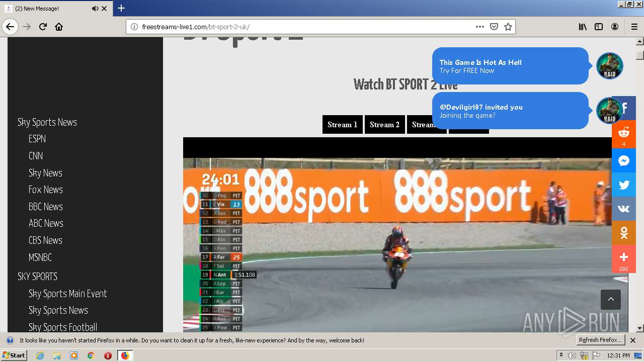This screenshot has height=362, width=644.
Task: Open a new tab with the plus icon
Action: [121, 8]
